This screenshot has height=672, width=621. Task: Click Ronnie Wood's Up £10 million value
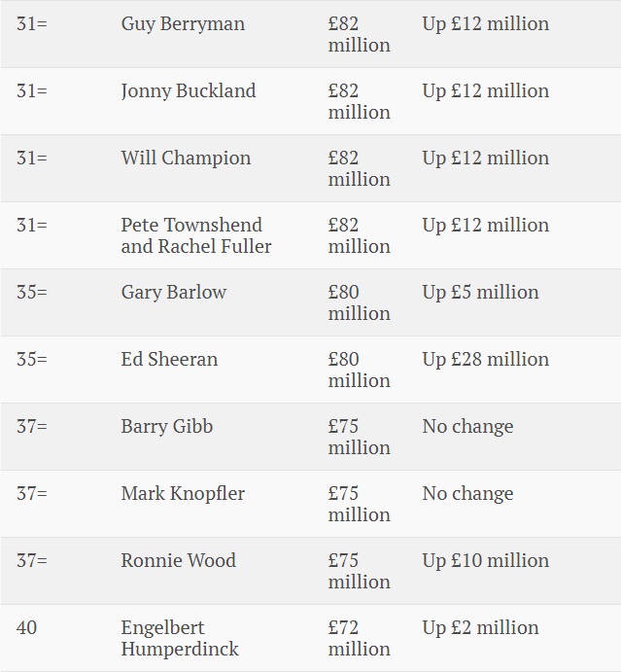(x=486, y=561)
